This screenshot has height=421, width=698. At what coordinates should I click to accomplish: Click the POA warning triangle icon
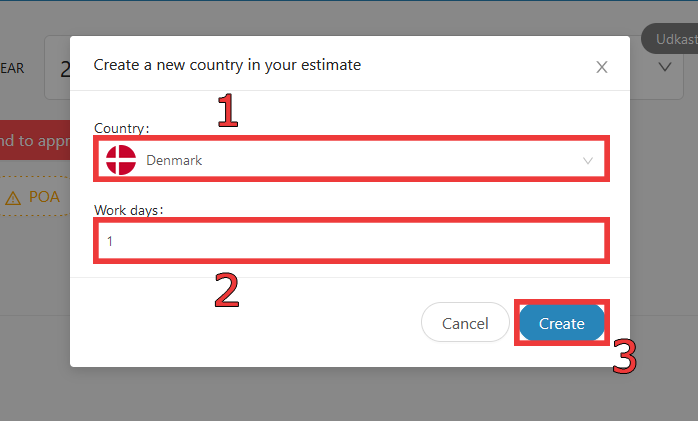pos(13,198)
